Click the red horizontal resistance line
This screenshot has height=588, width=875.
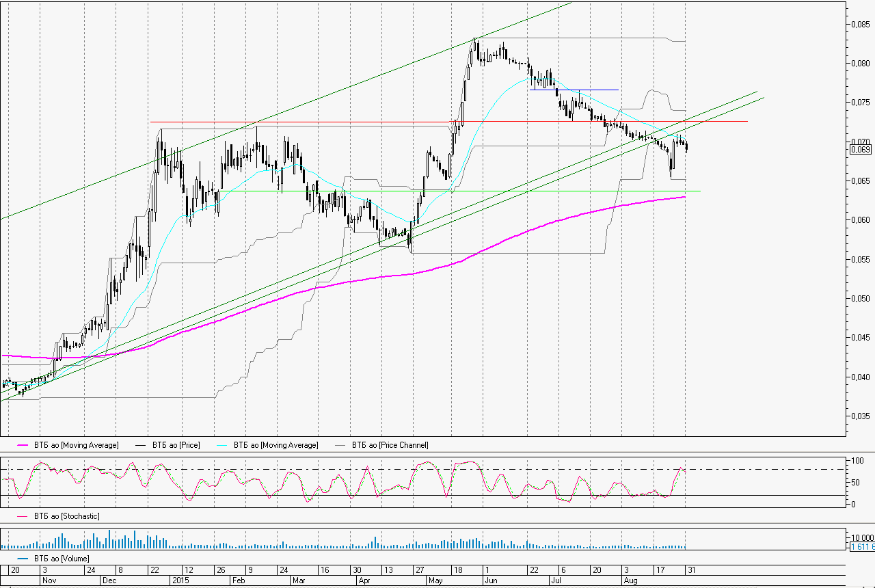tap(301, 122)
